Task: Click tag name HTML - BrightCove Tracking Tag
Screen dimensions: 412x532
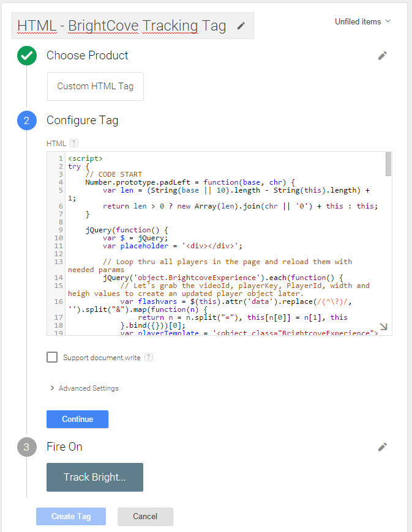Action: 122,26
